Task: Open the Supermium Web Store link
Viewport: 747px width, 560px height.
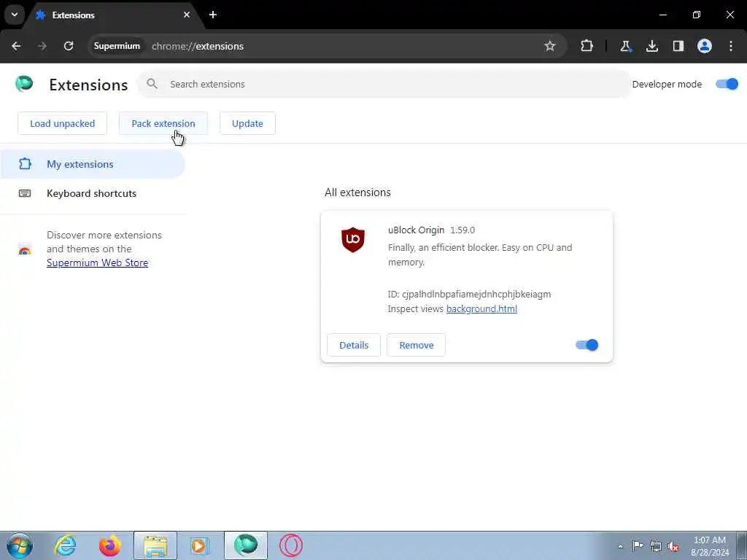Action: (x=97, y=262)
